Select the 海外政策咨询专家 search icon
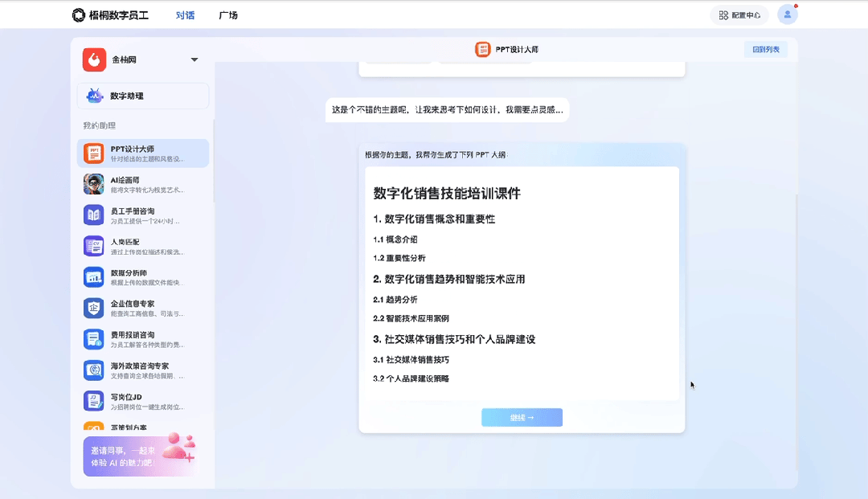The image size is (868, 499). coord(93,370)
